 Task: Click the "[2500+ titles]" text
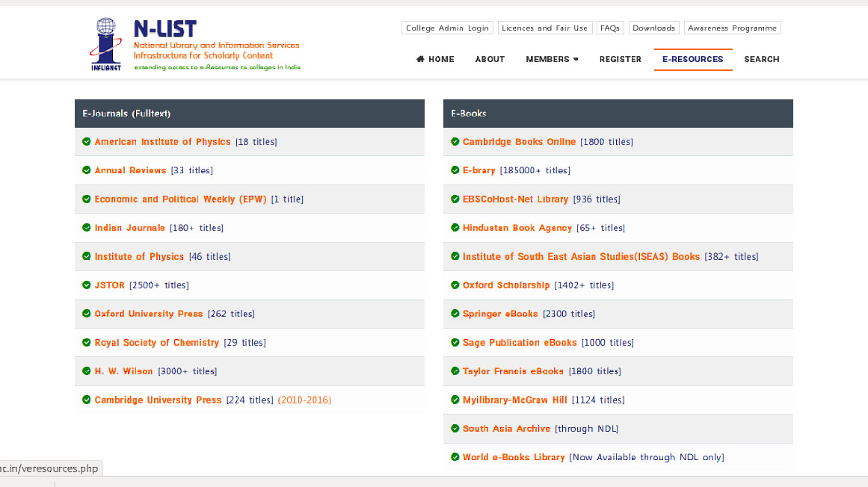(x=159, y=285)
